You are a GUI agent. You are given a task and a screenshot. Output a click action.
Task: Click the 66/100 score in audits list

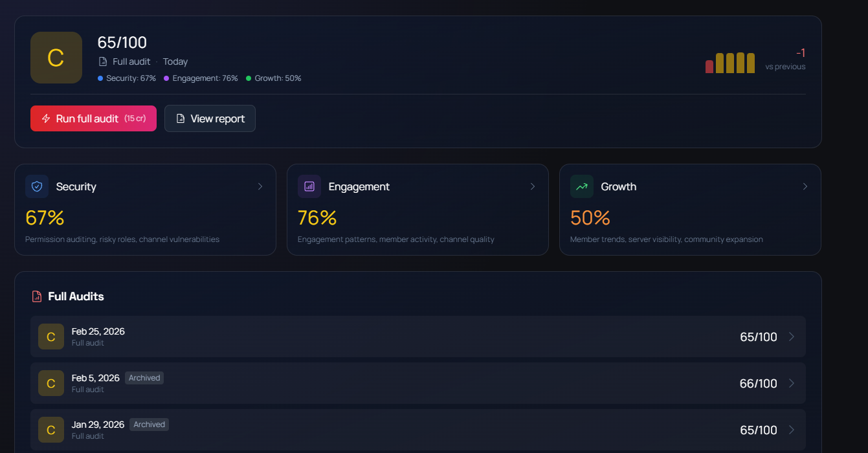pos(759,384)
